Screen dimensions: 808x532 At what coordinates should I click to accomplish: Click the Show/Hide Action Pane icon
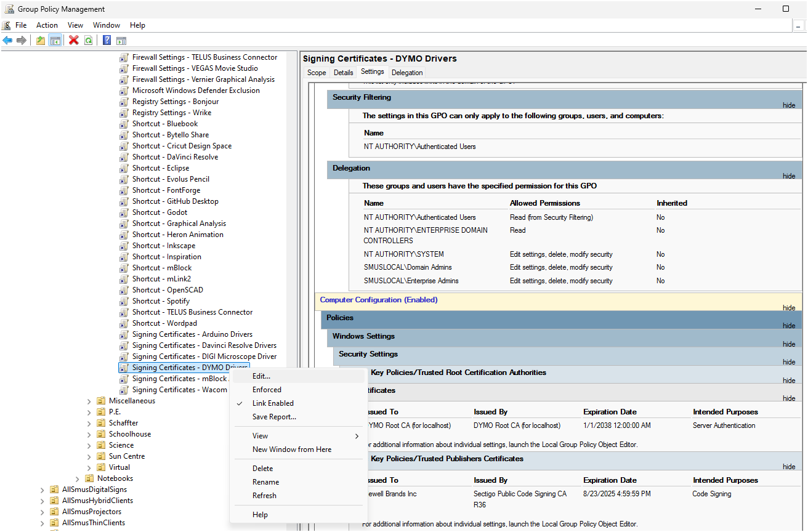pos(121,41)
